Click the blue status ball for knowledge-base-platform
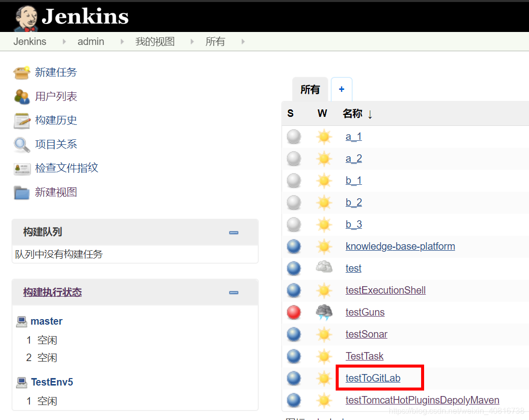The height and width of the screenshot is (420, 529). pos(294,247)
